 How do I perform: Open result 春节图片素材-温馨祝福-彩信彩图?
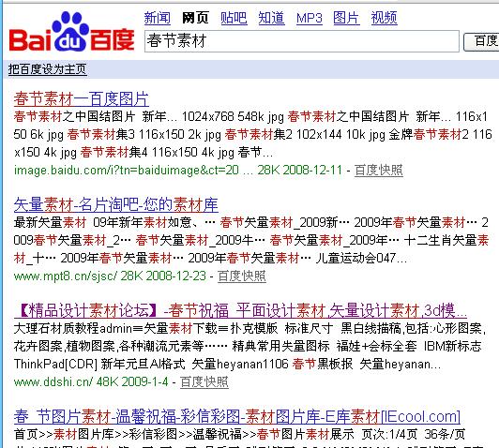coord(237,416)
